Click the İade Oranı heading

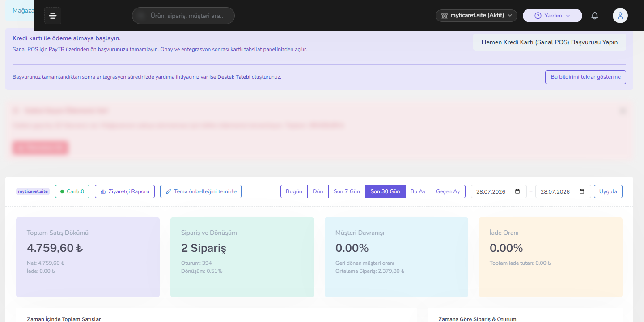pyautogui.click(x=504, y=233)
